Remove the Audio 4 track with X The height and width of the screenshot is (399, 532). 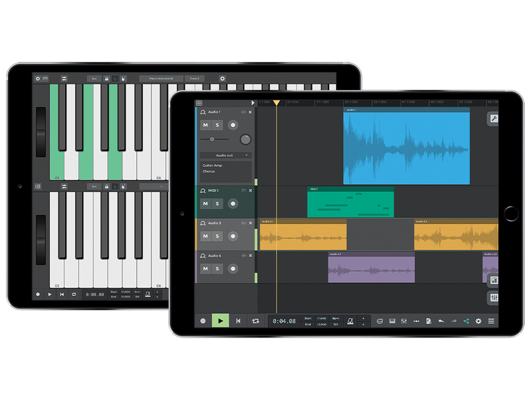coord(250,255)
